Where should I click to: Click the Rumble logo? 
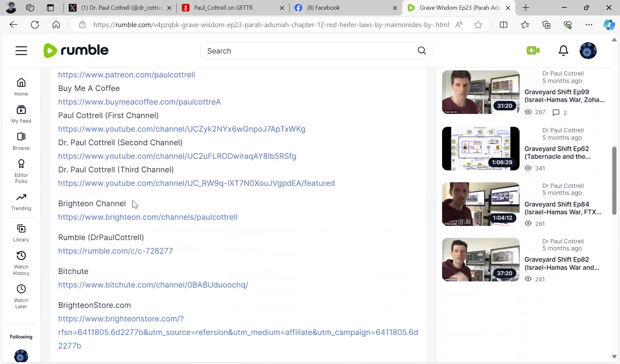(76, 51)
